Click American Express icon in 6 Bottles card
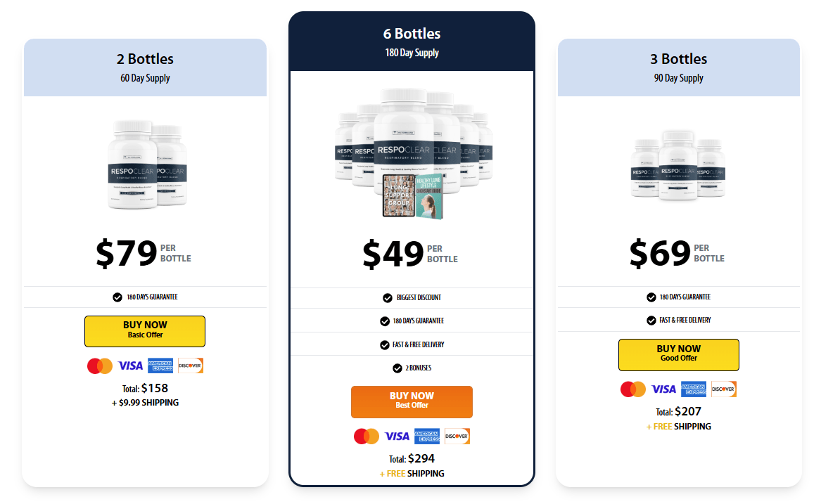Viewport: 821px width, 504px height. click(x=427, y=436)
